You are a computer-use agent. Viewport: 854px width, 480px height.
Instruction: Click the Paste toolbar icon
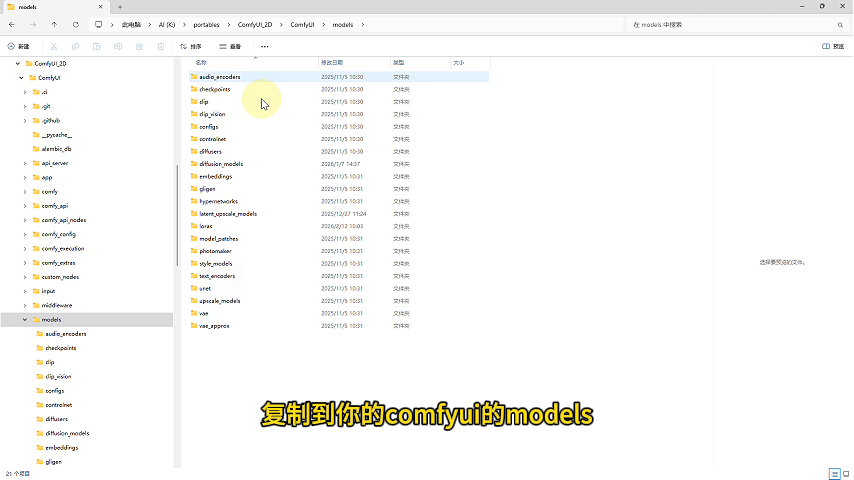96,46
